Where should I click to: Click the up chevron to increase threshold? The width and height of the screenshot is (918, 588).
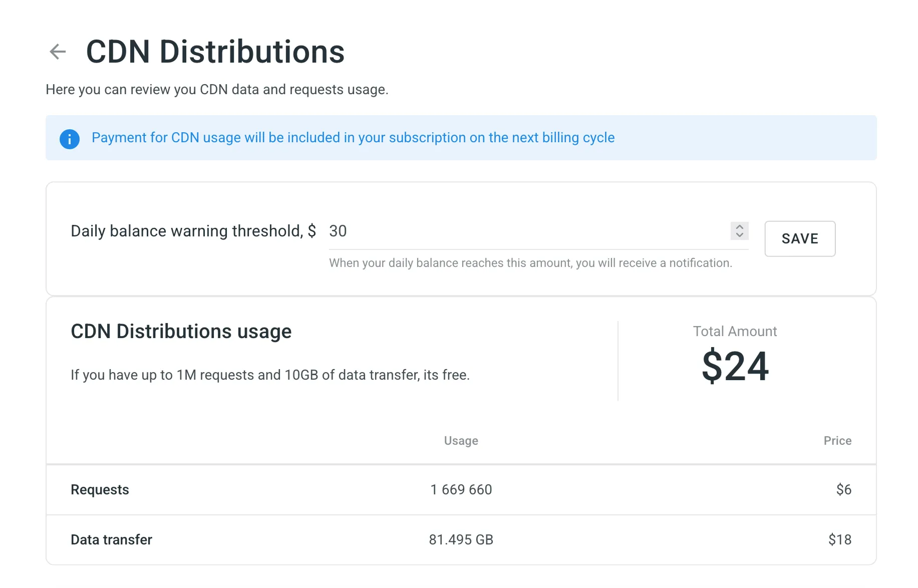point(740,227)
